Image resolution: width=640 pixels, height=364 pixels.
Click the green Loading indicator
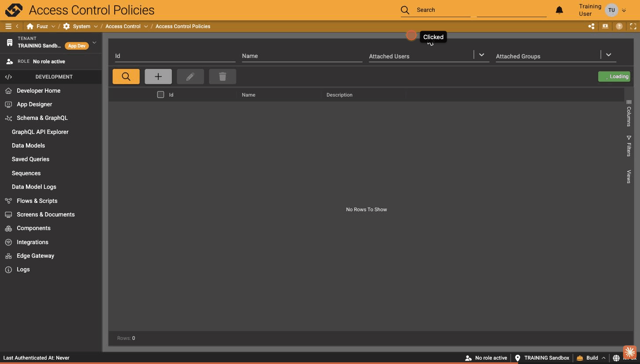coord(614,76)
